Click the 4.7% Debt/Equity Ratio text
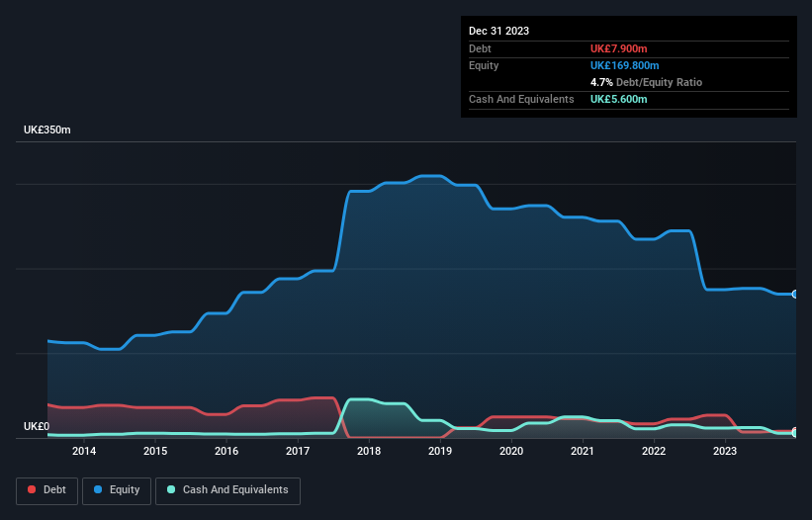 (x=646, y=82)
